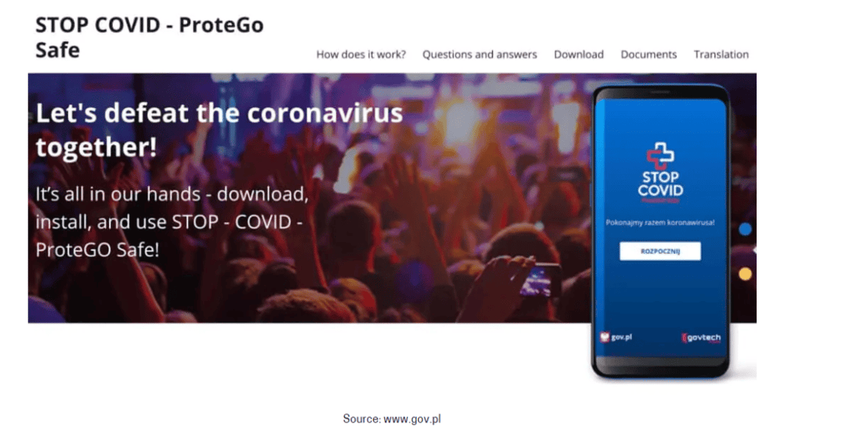The width and height of the screenshot is (868, 436).
Task: Click the STOP COVID - ProteGo Safe site title
Action: click(x=150, y=37)
